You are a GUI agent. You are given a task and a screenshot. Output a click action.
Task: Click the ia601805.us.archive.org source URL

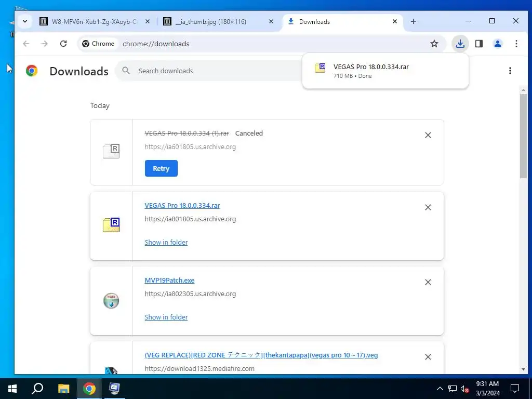pos(190,147)
